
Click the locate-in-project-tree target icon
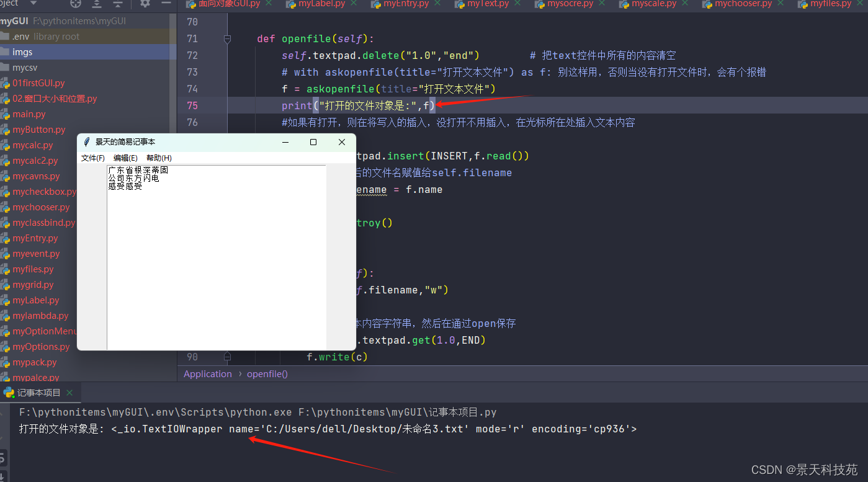point(76,3)
